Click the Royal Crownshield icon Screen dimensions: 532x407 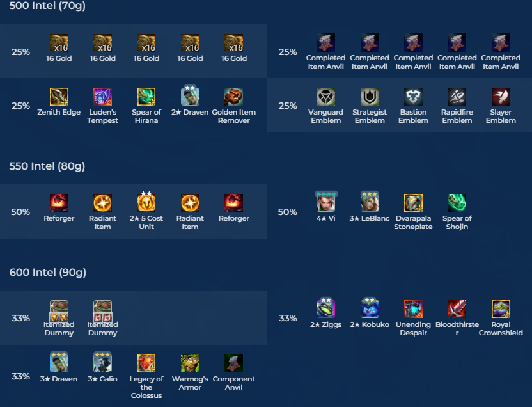pos(501,309)
